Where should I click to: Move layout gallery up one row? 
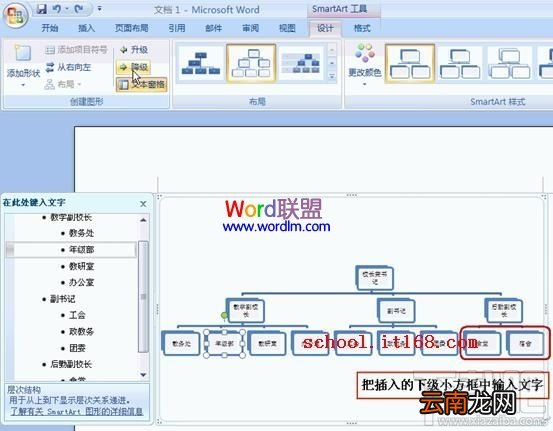[x=332, y=50]
